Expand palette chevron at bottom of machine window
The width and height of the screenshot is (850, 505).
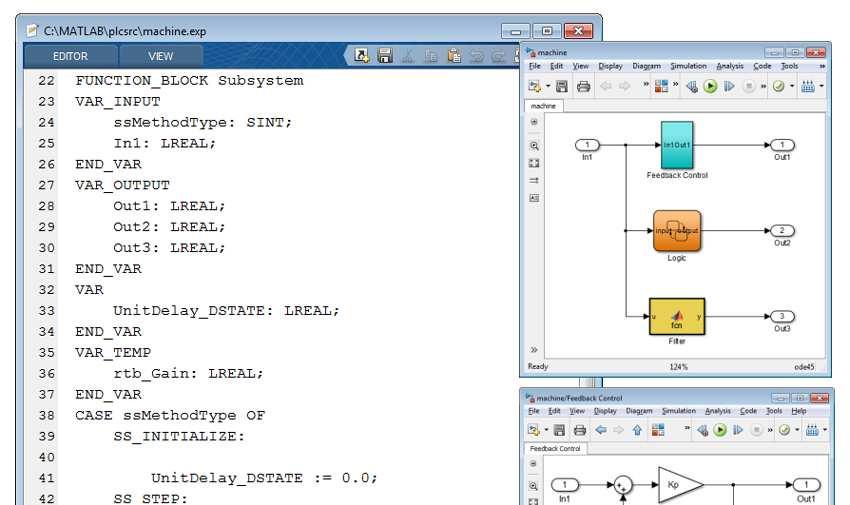534,349
